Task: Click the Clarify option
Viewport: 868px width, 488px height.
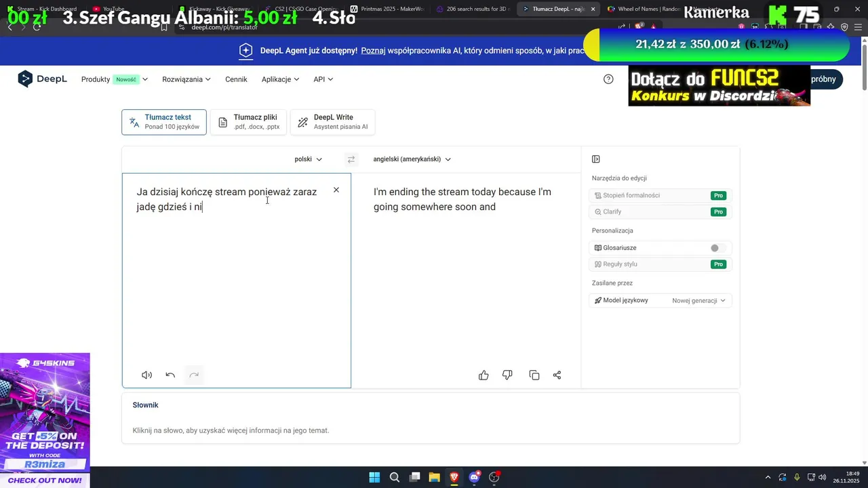Action: 660,211
